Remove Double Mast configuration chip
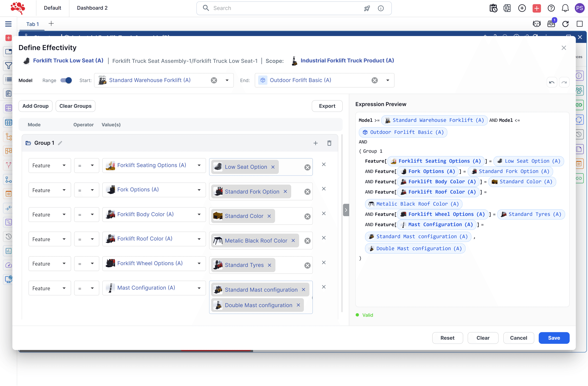This screenshot has height=386, width=588. click(298, 305)
